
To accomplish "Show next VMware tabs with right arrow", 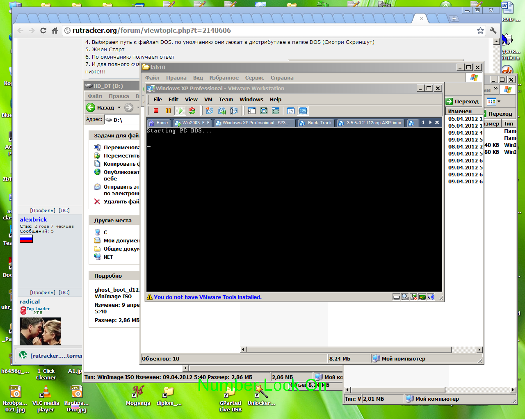I will (x=430, y=122).
